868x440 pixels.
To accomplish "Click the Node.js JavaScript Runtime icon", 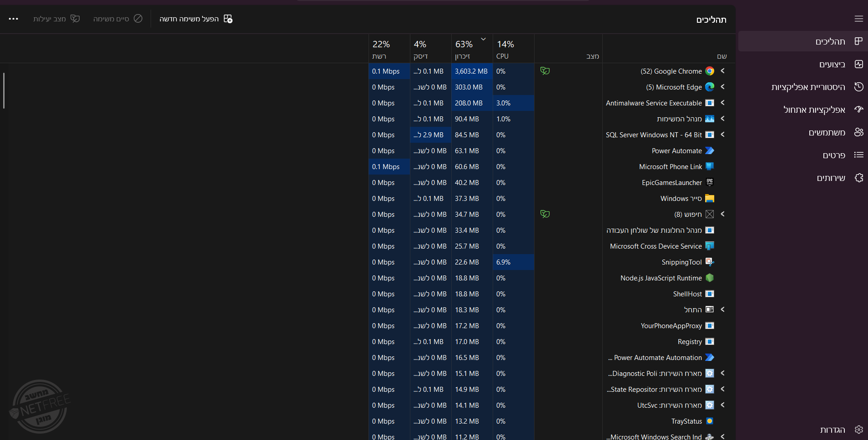I will [x=709, y=278].
